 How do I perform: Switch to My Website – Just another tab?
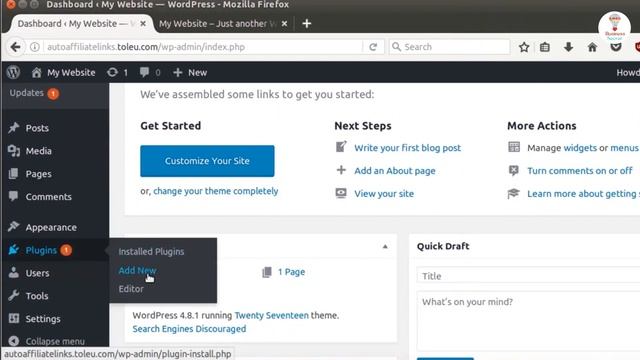[x=218, y=24]
